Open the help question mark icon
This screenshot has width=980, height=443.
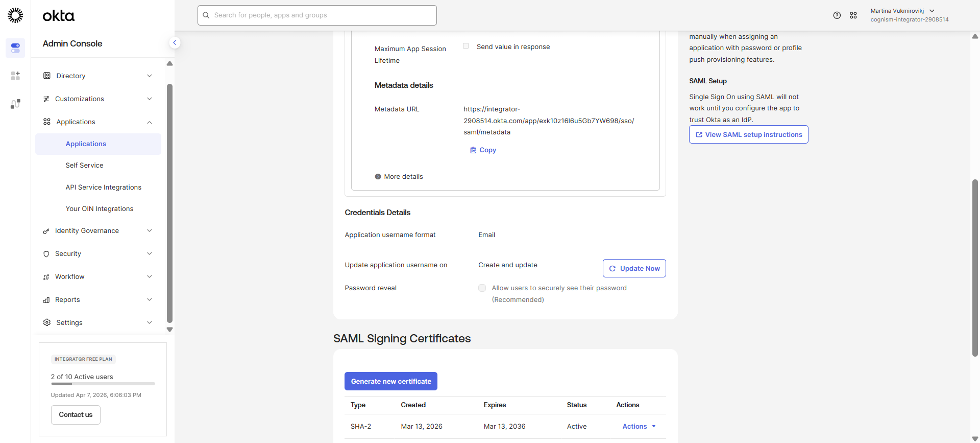(x=837, y=15)
